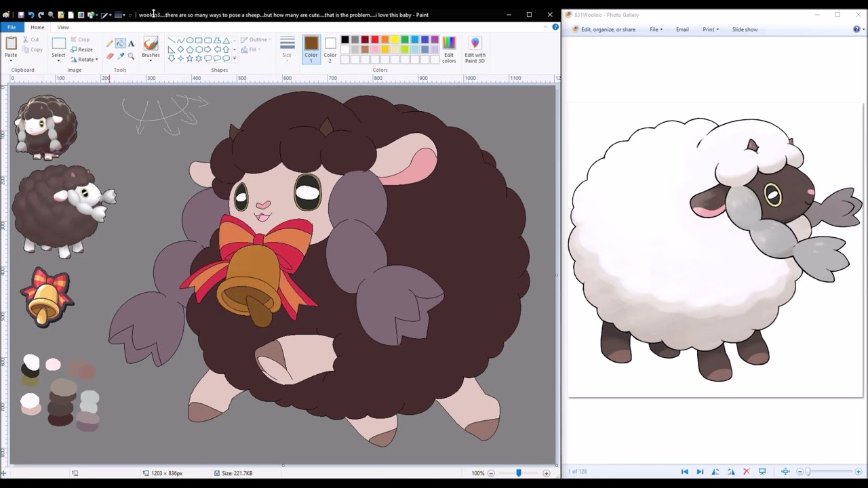Click red delete X in Photo Gallery
The width and height of the screenshot is (868, 488).
(747, 472)
